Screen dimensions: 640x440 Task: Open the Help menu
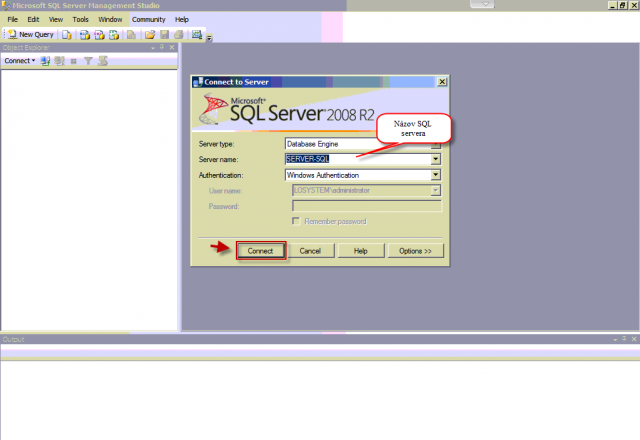coord(182,19)
